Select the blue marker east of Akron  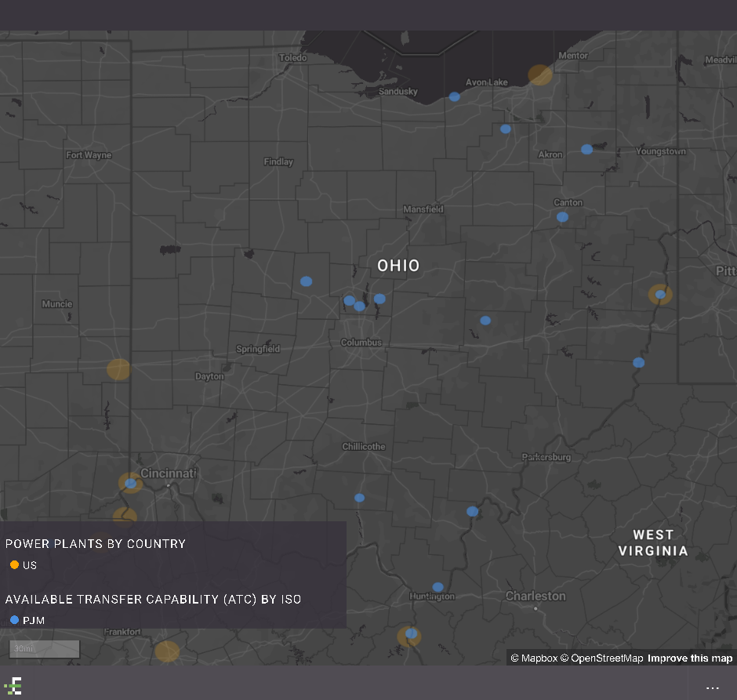pyautogui.click(x=586, y=149)
